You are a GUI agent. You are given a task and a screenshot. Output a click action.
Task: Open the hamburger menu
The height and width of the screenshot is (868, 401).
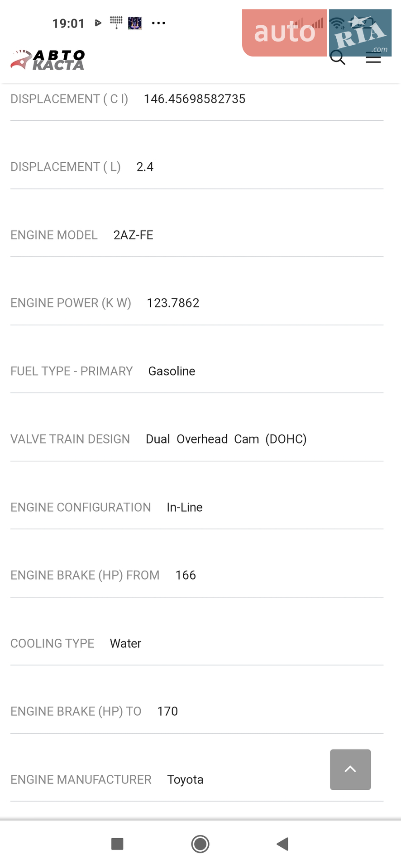click(373, 58)
